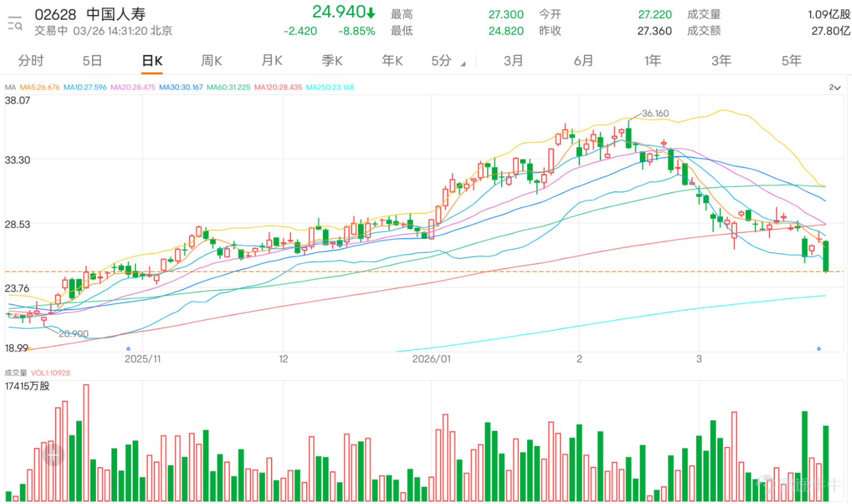Click the 17415万股 volume scale label
This screenshot has height=504, width=852.
click(27, 386)
